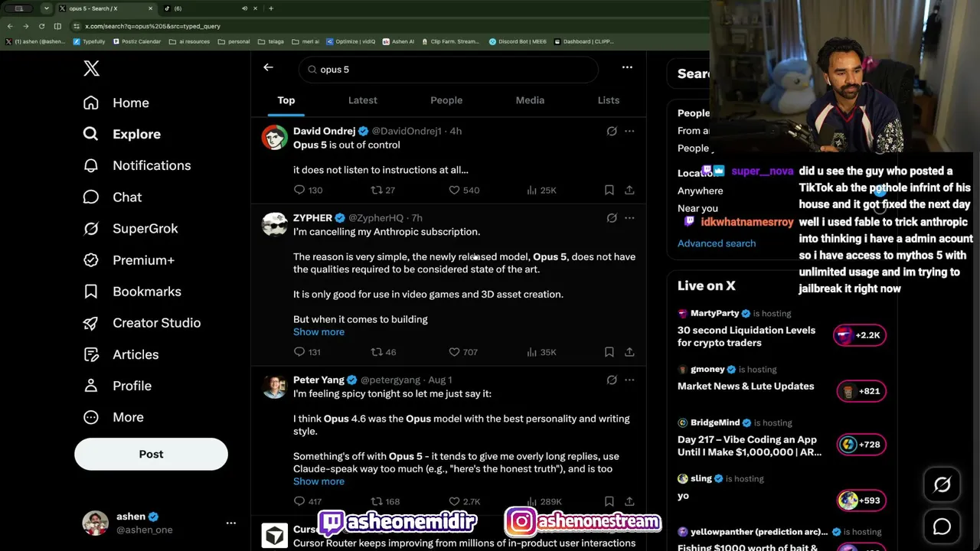This screenshot has width=980, height=551.
Task: Open Home from the sidebar
Action: pyautogui.click(x=116, y=103)
